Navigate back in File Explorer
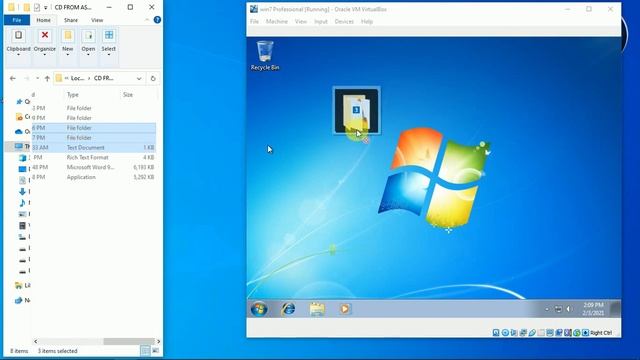The image size is (640, 360). pyautogui.click(x=13, y=78)
